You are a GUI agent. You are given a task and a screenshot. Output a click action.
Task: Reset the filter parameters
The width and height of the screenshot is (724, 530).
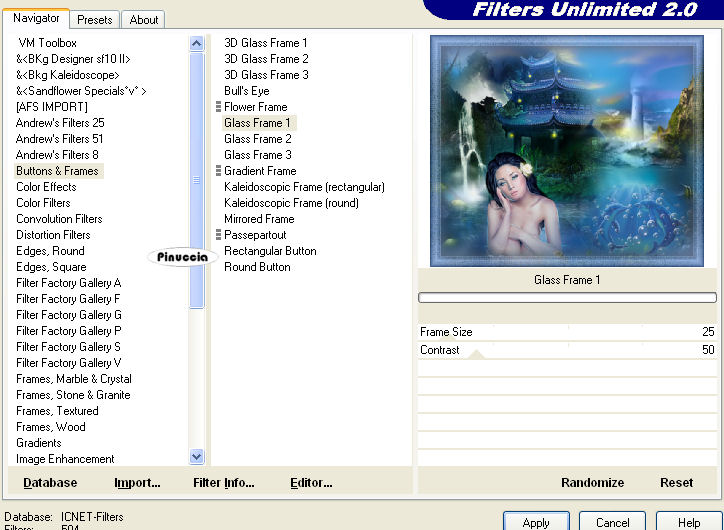click(676, 482)
